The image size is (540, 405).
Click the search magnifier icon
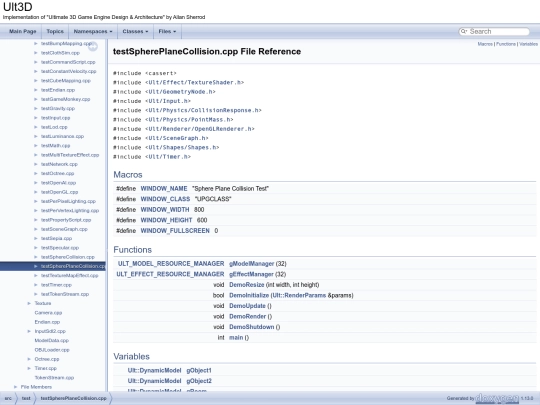click(464, 31)
